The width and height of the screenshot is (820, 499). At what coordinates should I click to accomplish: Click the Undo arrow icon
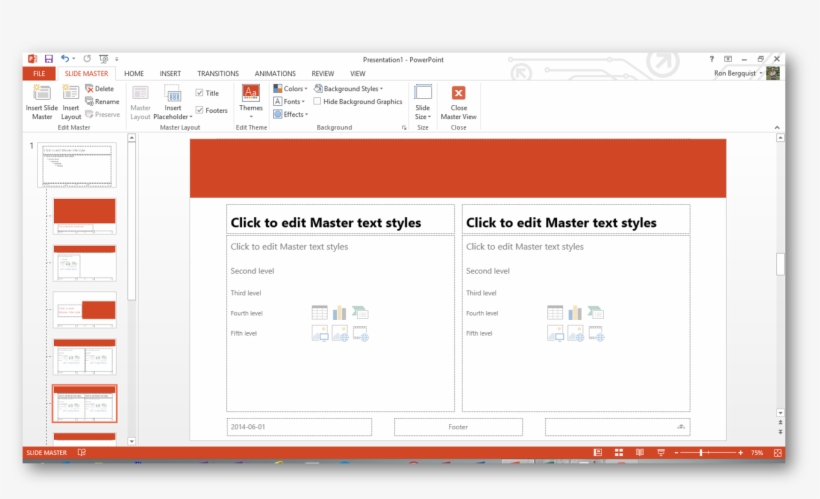pos(65,59)
